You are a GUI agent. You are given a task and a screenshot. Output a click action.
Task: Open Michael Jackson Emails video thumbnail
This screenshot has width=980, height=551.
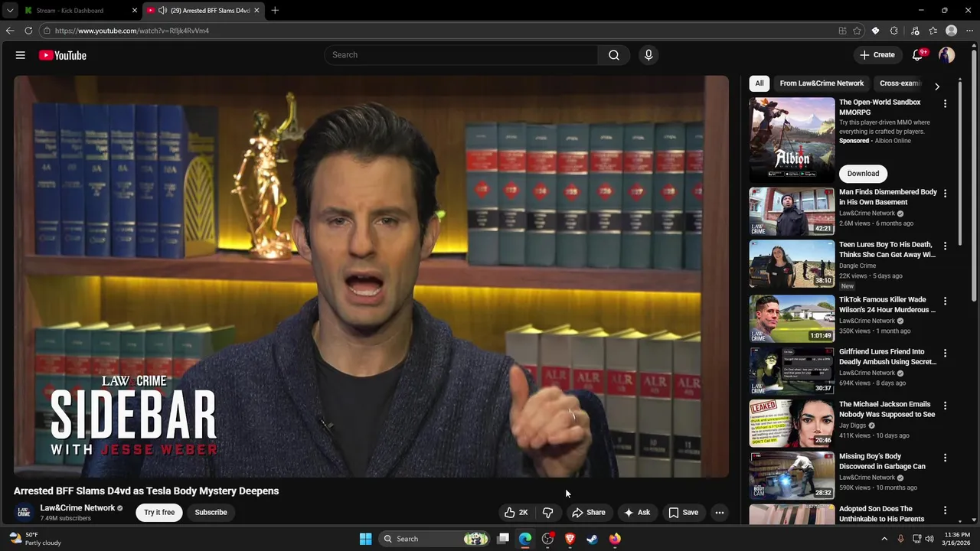(x=792, y=423)
